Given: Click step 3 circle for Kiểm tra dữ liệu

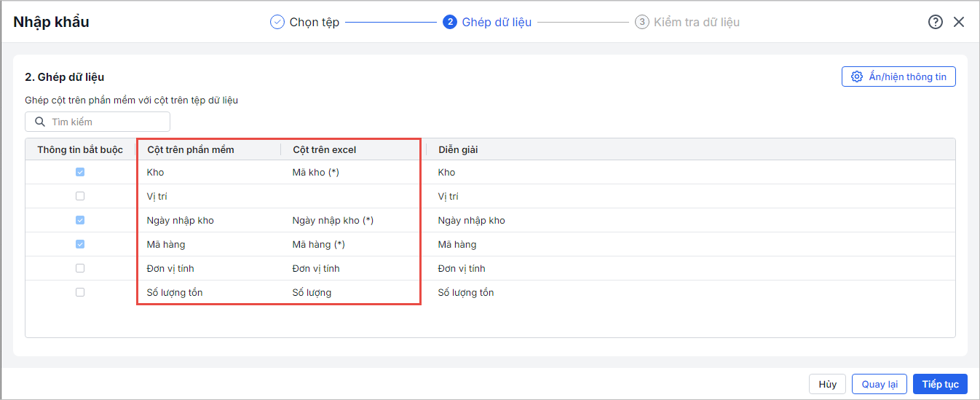Looking at the screenshot, I should point(641,22).
